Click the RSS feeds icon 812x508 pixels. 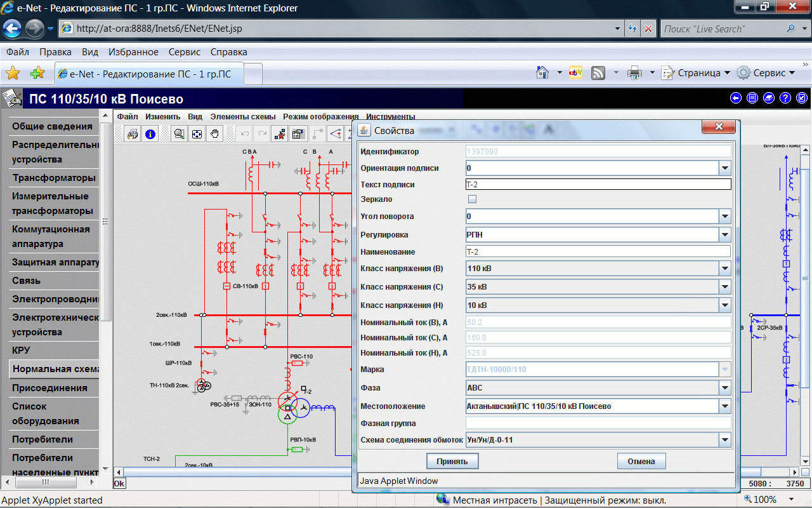tap(598, 73)
